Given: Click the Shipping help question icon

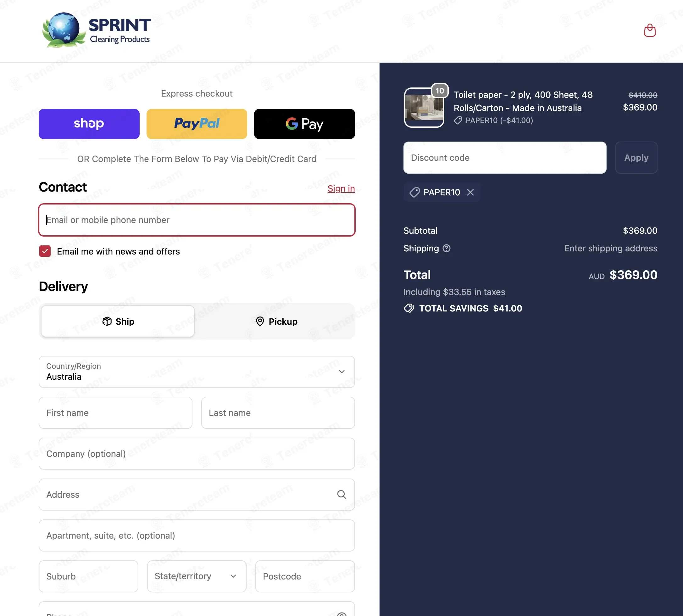Looking at the screenshot, I should click(447, 249).
